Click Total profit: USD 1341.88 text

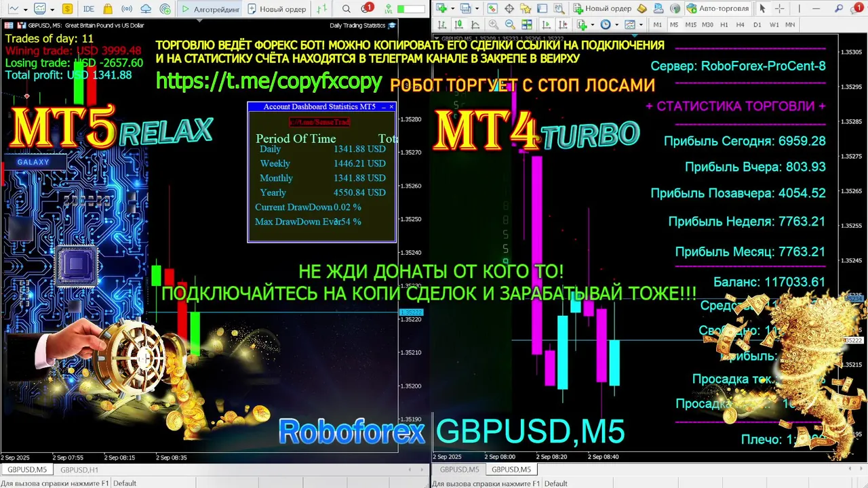click(68, 75)
